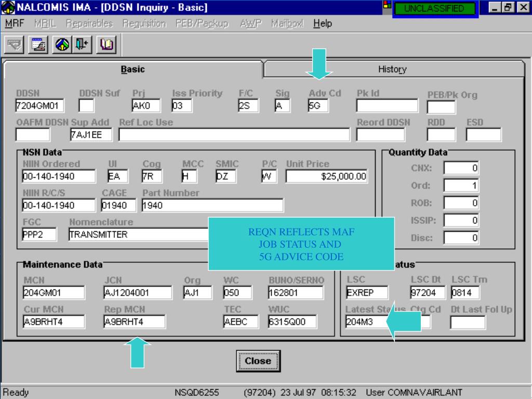
Task: Click the Disc quantity field
Action: coord(461,238)
